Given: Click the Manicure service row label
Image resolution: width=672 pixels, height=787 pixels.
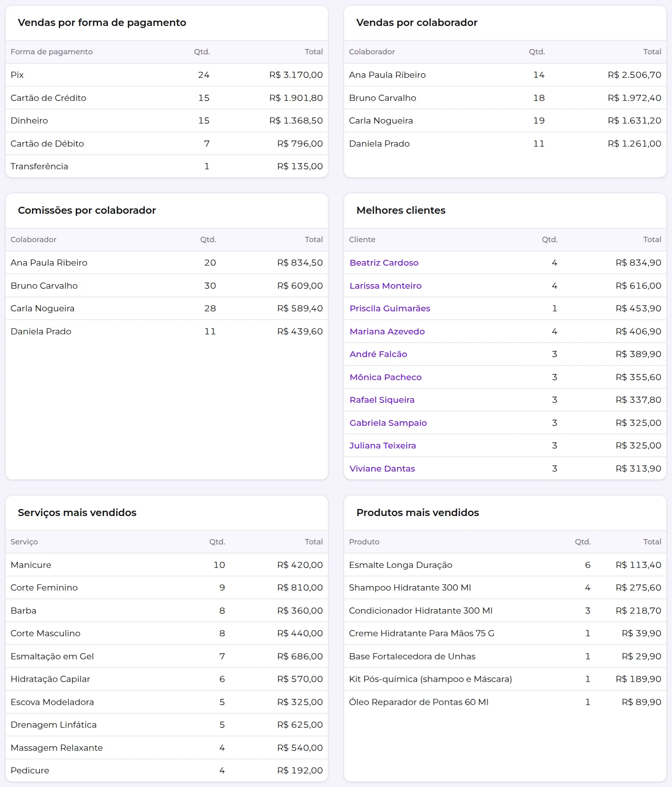Looking at the screenshot, I should click(x=31, y=565).
